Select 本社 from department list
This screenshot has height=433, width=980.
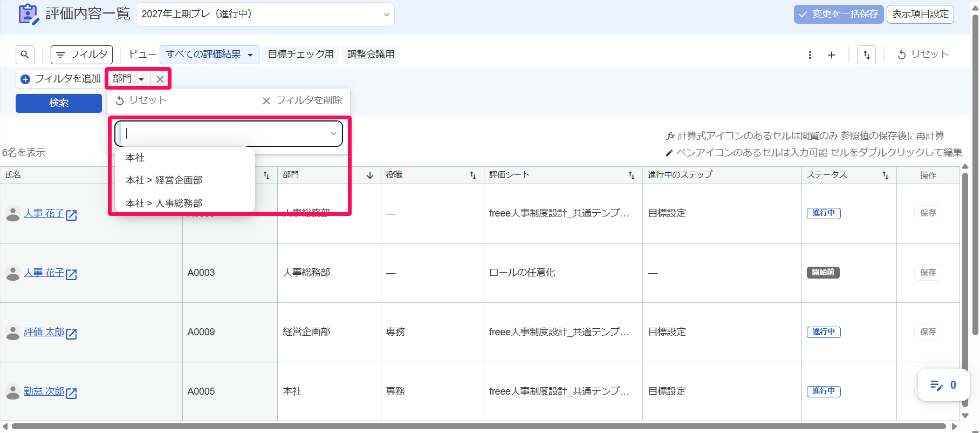pyautogui.click(x=185, y=158)
